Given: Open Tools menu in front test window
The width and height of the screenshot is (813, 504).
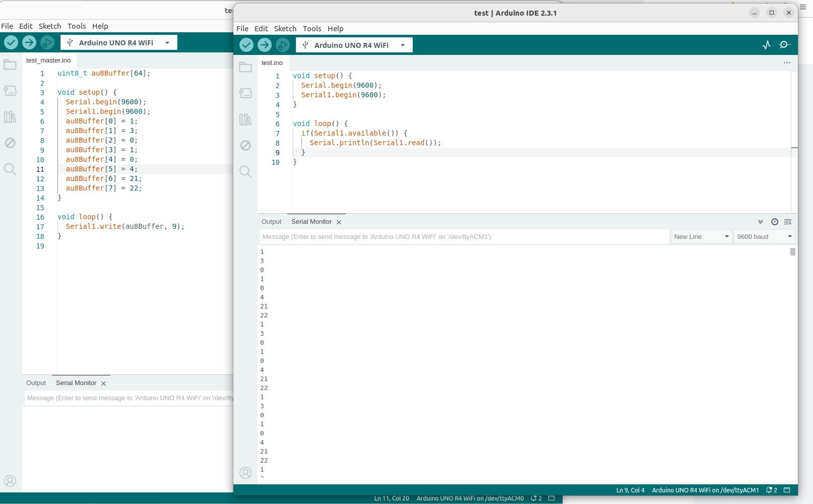Looking at the screenshot, I should [x=312, y=29].
